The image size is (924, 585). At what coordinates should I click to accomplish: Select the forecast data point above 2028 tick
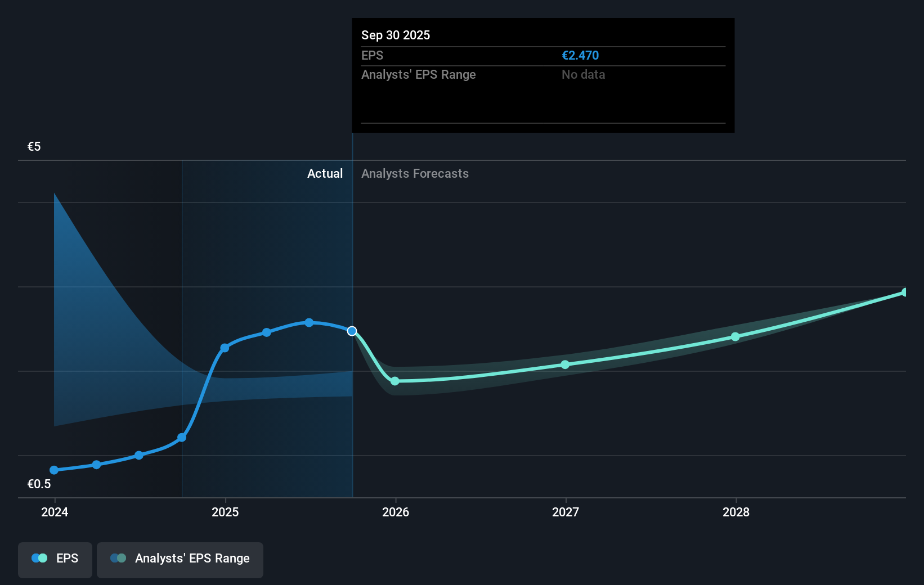pos(735,336)
